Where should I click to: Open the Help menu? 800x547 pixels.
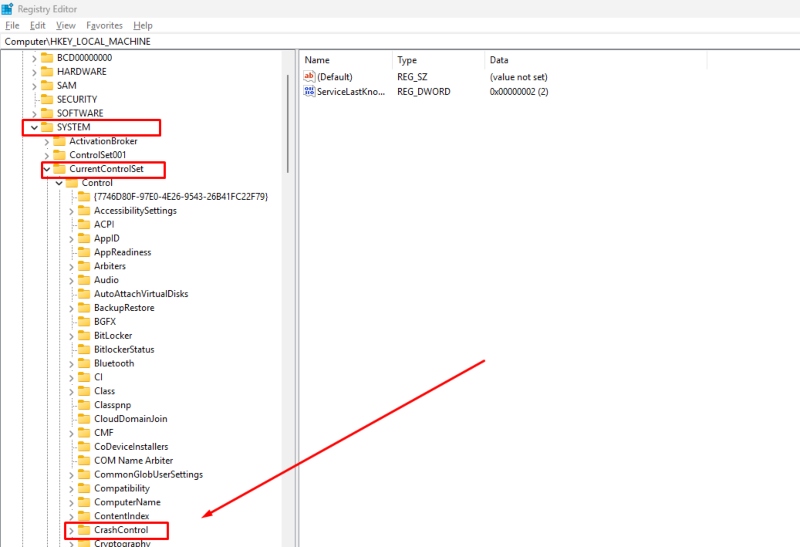coord(143,26)
